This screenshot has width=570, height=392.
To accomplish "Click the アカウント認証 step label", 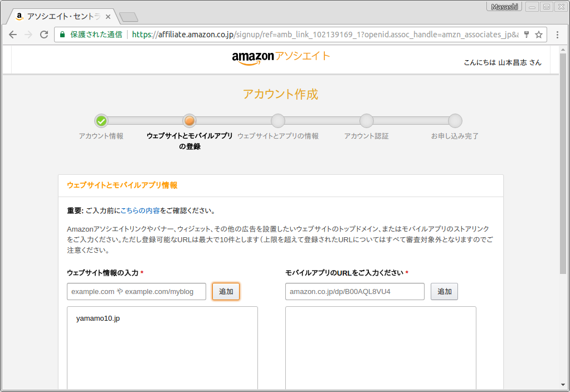I will point(367,136).
